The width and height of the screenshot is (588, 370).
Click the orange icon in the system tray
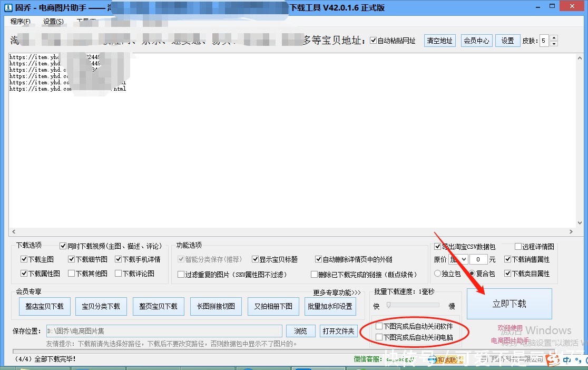click(x=553, y=359)
